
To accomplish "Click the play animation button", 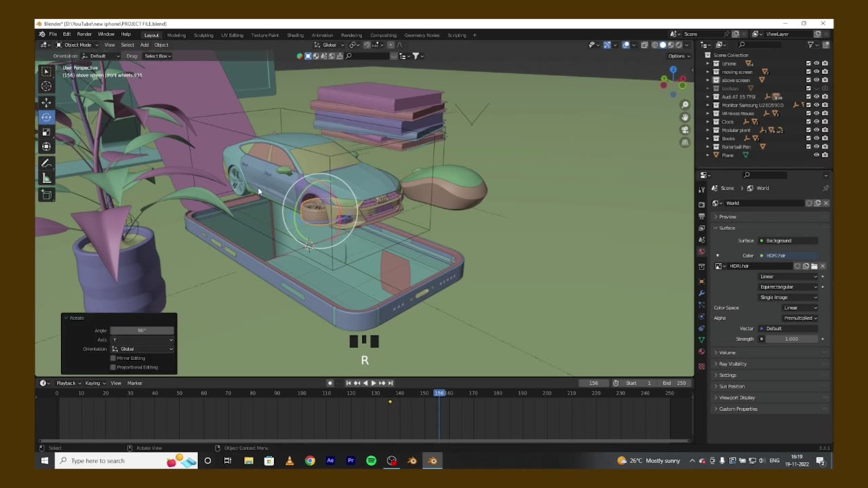I will coord(373,383).
